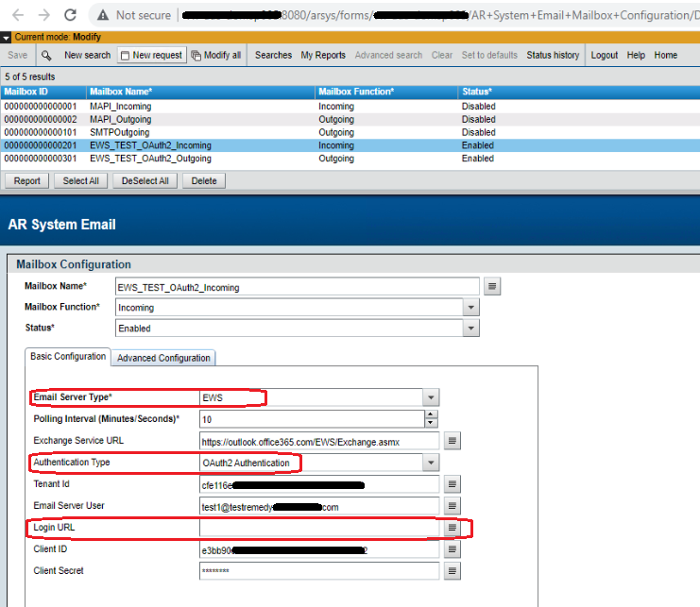Click into the Login URL input field
The width and height of the screenshot is (700, 607).
click(x=319, y=528)
